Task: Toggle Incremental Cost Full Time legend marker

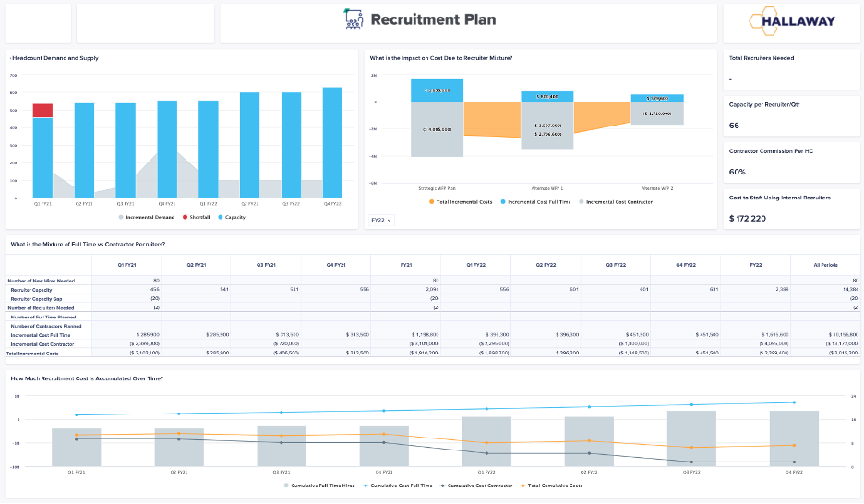Action: pos(503,201)
